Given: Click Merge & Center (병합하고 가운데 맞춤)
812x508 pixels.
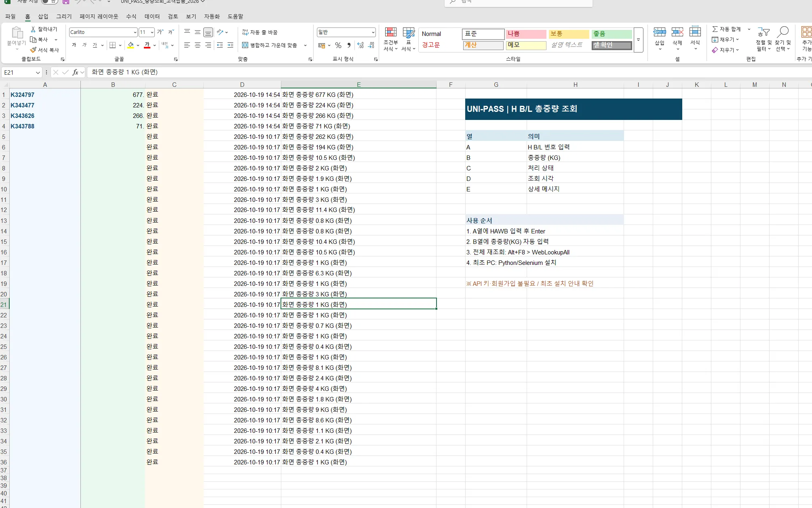Looking at the screenshot, I should 270,45.
